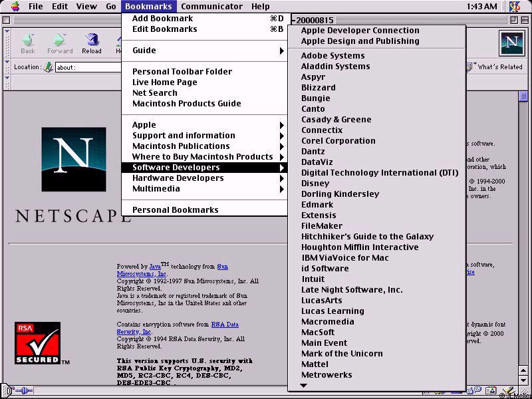This screenshot has width=532, height=399.
Task: Click the vertical scrollbar down arrow
Action: 523,380
